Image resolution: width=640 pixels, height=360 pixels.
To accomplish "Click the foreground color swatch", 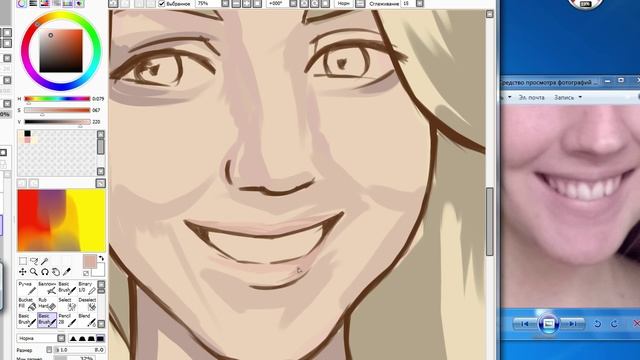I will 89,262.
